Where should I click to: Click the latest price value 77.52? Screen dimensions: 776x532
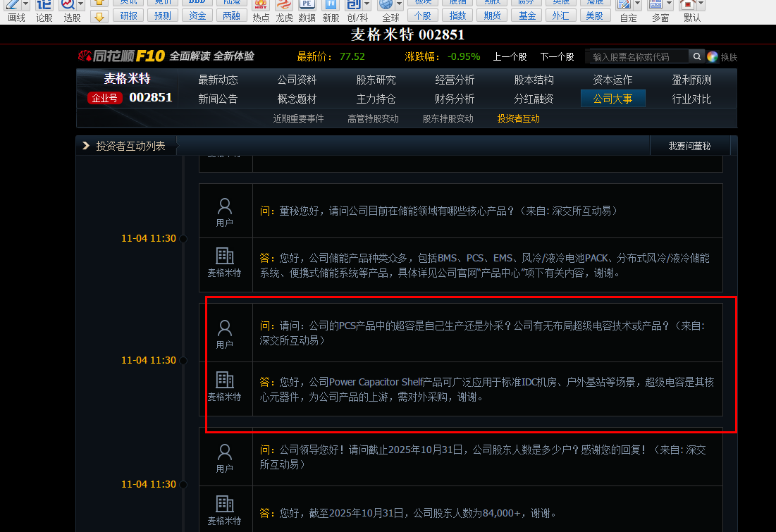(352, 56)
